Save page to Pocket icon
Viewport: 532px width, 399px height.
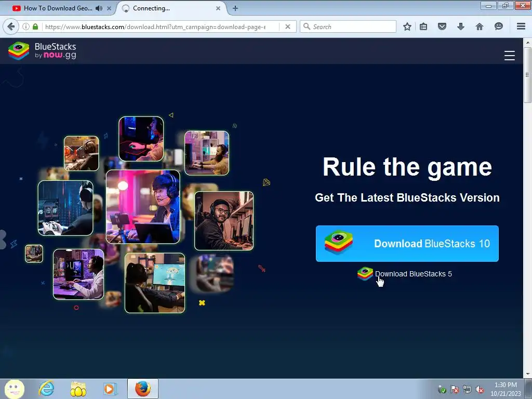tap(442, 26)
